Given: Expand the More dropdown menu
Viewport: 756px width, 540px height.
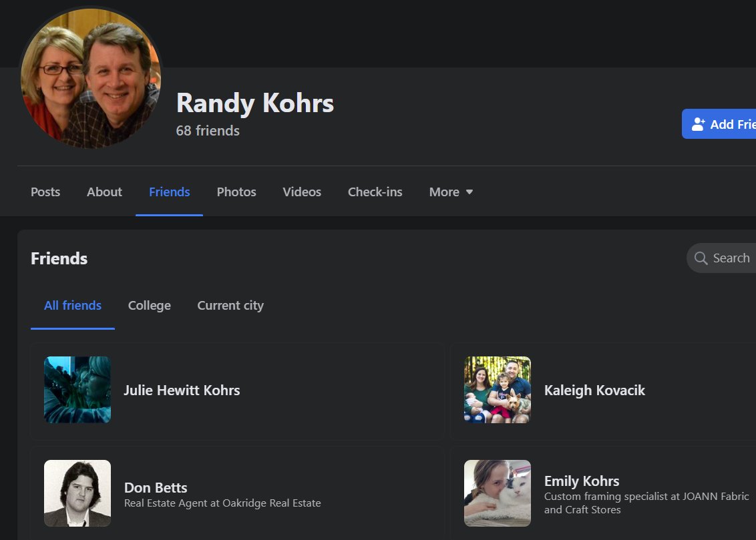Looking at the screenshot, I should coord(451,192).
